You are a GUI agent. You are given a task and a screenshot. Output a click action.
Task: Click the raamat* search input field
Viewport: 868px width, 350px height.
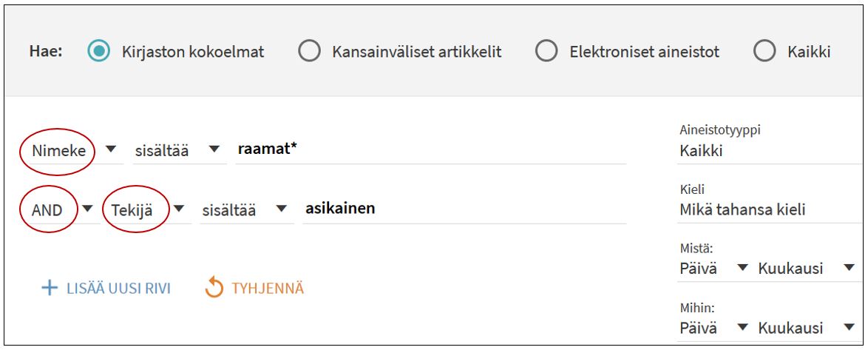pyautogui.click(x=429, y=149)
